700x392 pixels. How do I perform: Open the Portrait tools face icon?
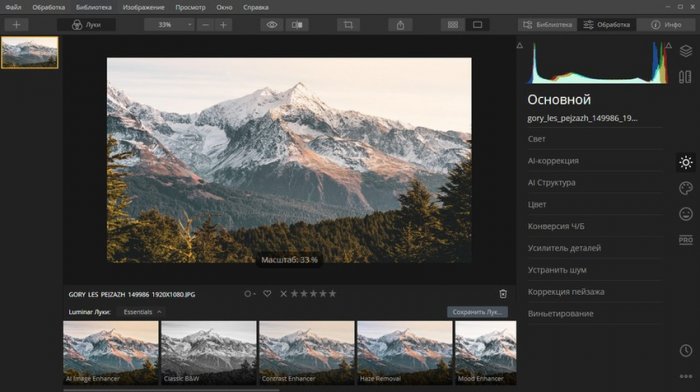pyautogui.click(x=686, y=214)
